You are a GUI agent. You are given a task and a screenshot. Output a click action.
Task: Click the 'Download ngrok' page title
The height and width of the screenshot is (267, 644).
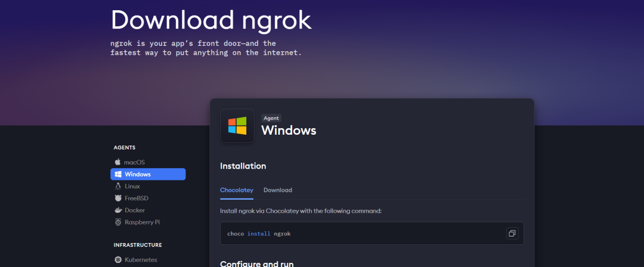pyautogui.click(x=211, y=20)
